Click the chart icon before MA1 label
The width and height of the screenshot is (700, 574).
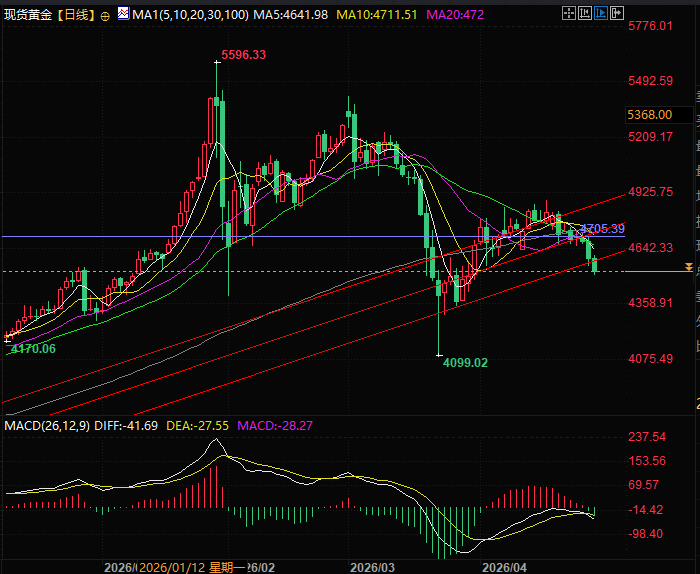pyautogui.click(x=123, y=16)
